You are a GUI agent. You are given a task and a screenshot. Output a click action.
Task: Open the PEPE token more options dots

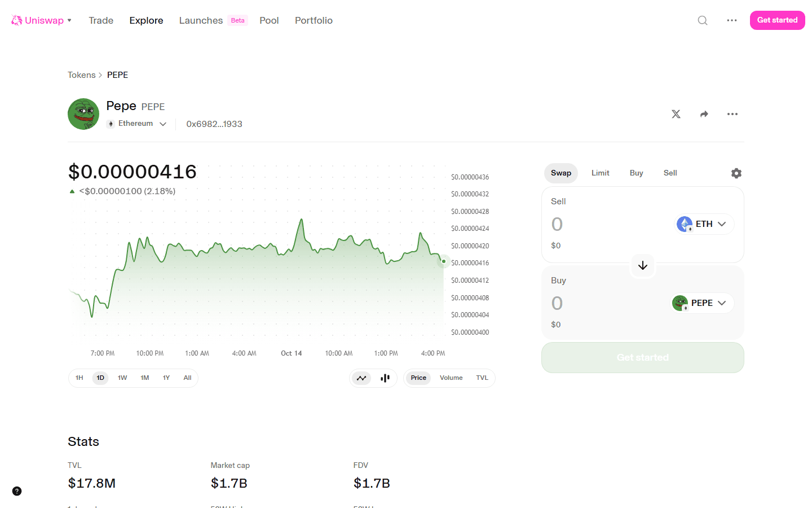click(732, 114)
